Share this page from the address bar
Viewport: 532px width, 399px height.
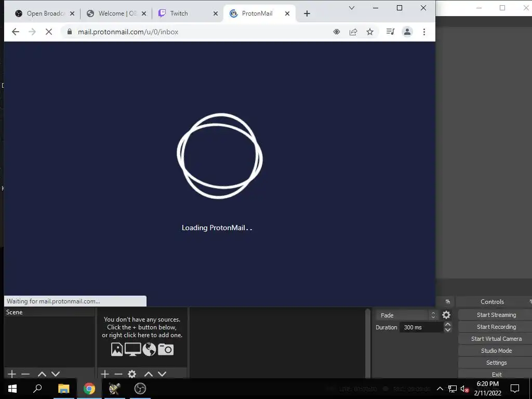353,32
